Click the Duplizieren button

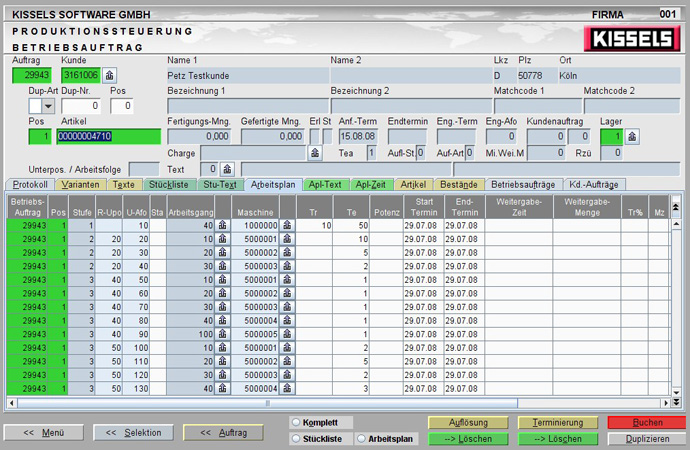(647, 439)
